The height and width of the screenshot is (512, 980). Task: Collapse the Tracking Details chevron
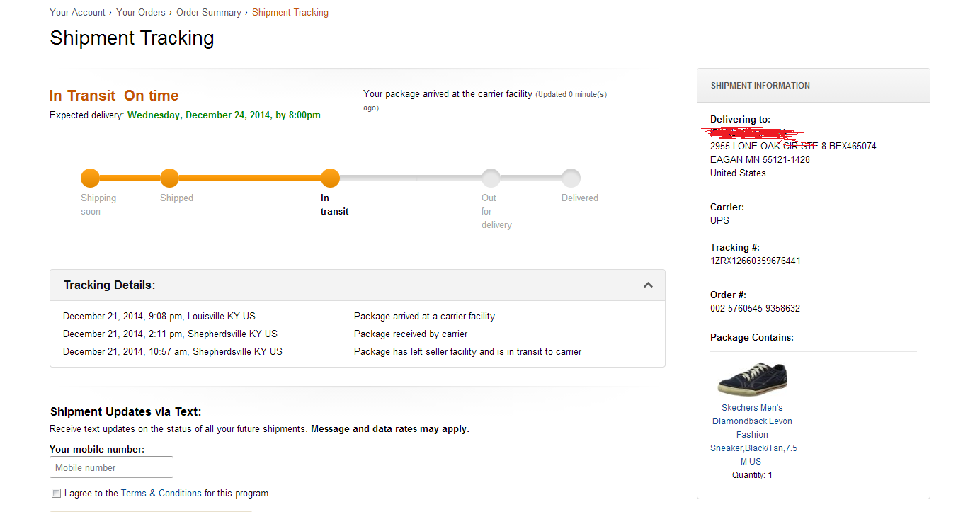point(647,285)
